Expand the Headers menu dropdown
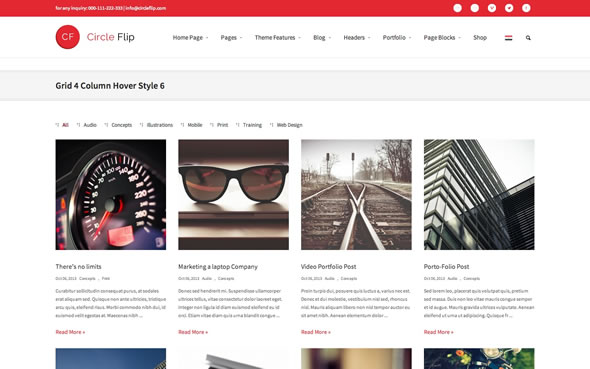Image resolution: width=590 pixels, height=369 pixels. (x=357, y=38)
